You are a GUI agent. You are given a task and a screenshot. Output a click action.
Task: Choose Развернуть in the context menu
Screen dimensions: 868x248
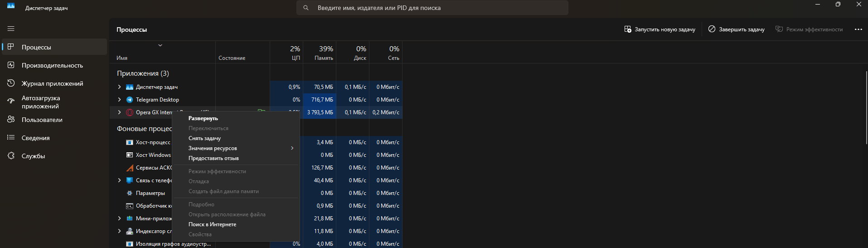236,118
